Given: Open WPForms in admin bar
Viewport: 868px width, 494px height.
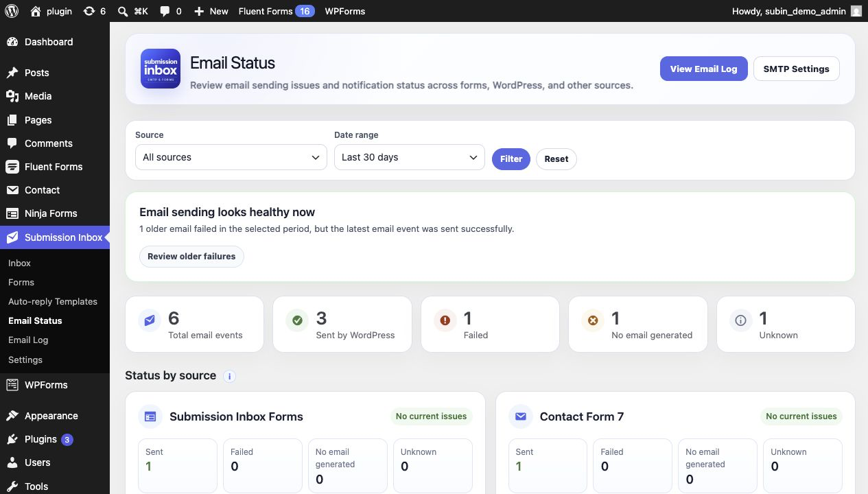Looking at the screenshot, I should coord(345,11).
